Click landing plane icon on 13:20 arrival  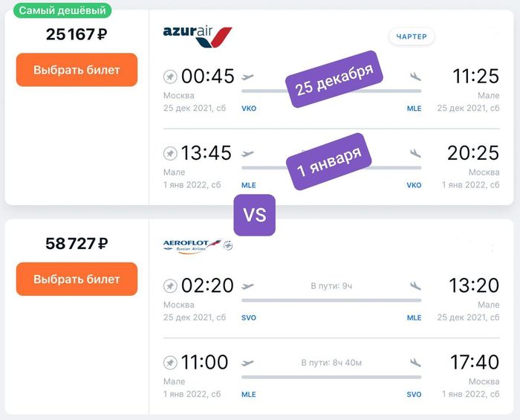tap(415, 285)
